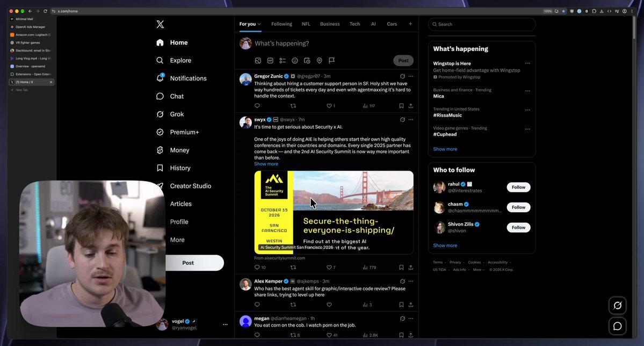Open the floating chat messages button
Screen dimensions: 644x346
pos(617,326)
